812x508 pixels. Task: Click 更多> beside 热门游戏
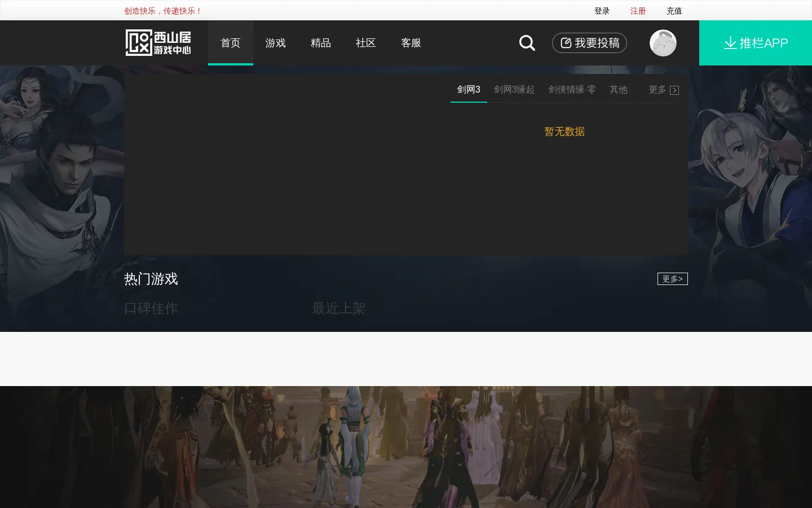click(x=673, y=279)
